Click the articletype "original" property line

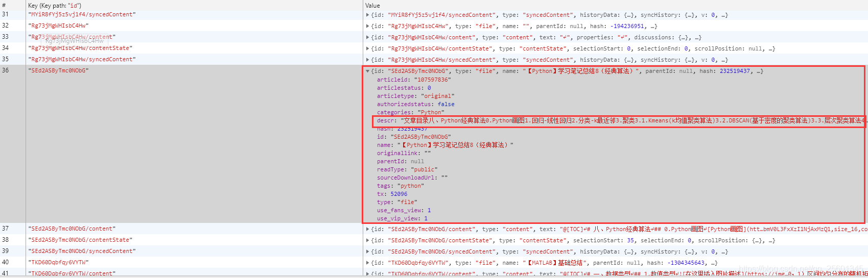coord(416,96)
